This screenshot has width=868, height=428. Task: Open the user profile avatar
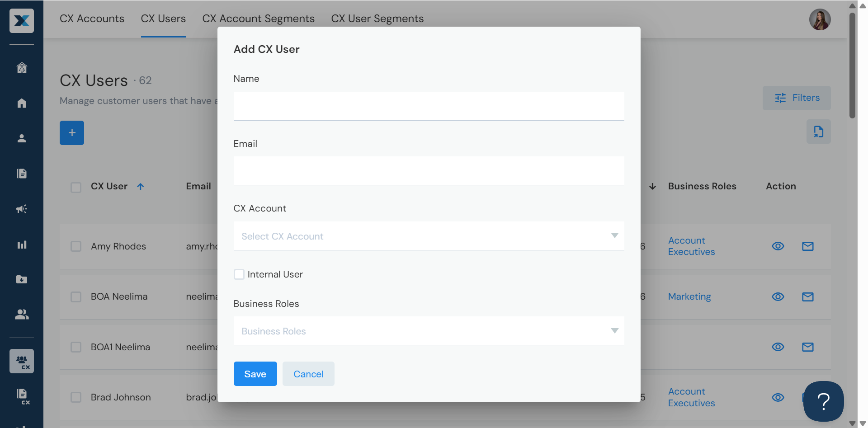tap(820, 20)
